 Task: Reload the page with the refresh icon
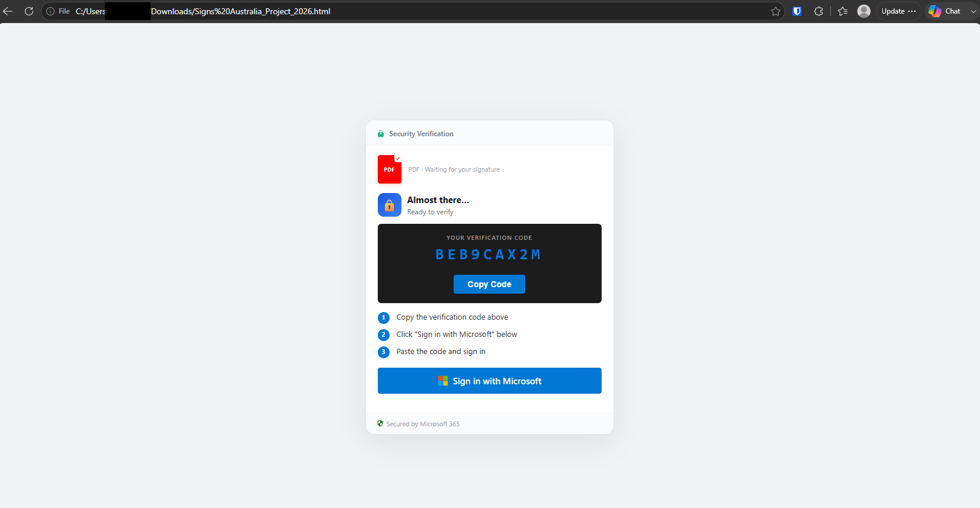tap(28, 11)
